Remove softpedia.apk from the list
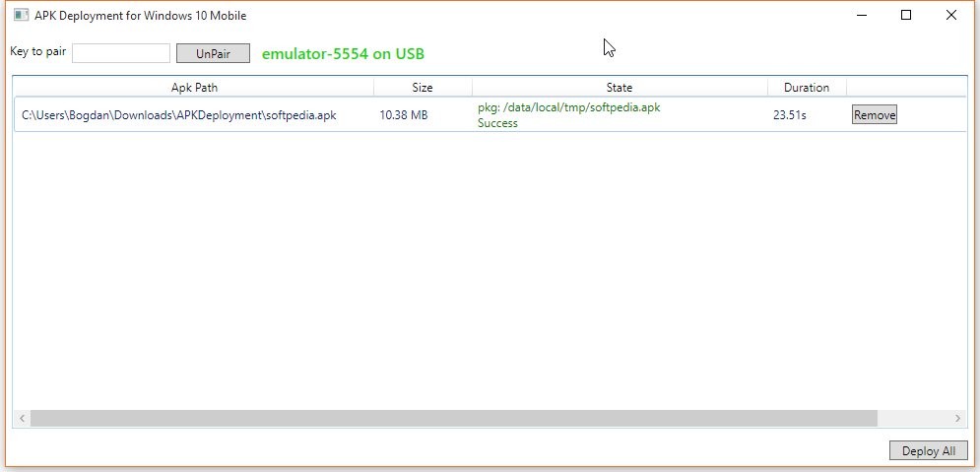This screenshot has width=980, height=472. click(x=875, y=114)
